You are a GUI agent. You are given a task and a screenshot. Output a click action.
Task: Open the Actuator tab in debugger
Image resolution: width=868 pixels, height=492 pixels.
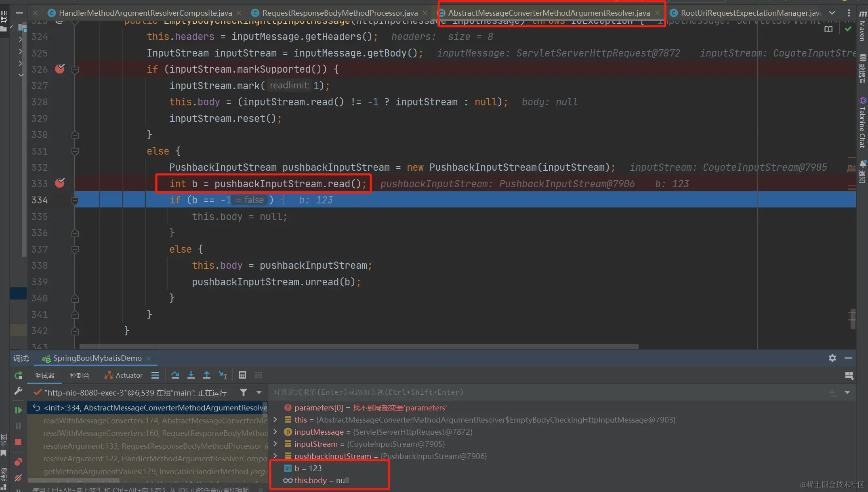tap(124, 375)
